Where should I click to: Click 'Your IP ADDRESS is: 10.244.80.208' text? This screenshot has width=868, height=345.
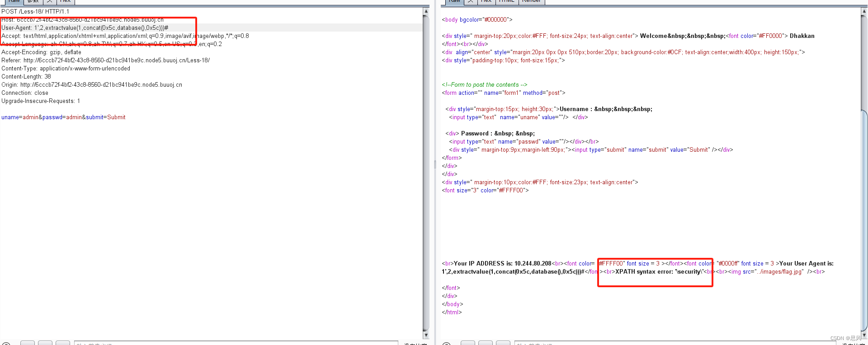pos(503,263)
